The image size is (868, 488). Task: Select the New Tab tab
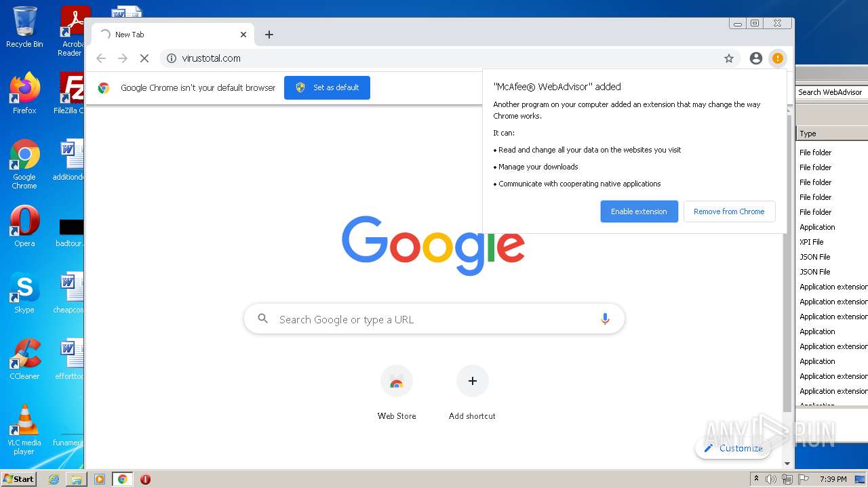(173, 35)
